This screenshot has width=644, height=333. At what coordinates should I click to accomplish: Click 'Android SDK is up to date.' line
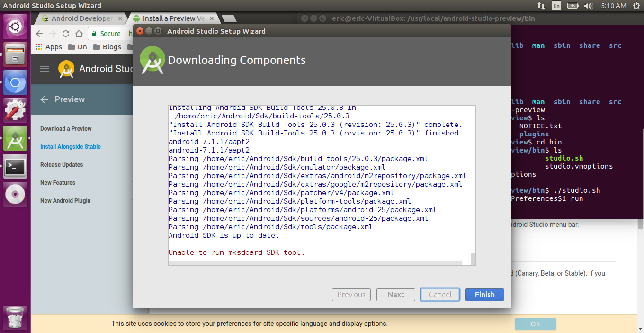click(x=224, y=235)
